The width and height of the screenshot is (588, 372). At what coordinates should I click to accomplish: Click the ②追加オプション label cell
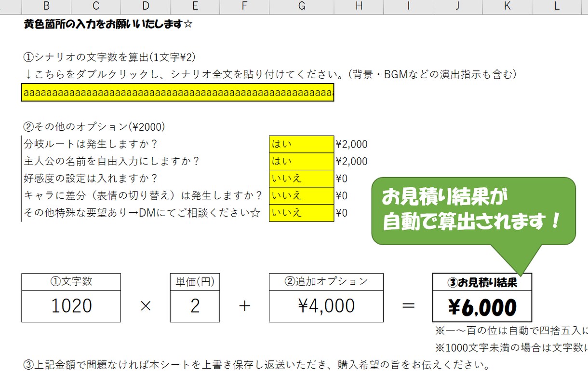[x=326, y=282]
